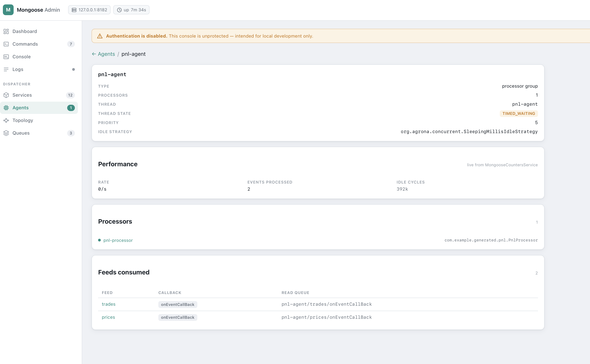Screen dimensions: 590x364
Task: Click com.example.generated.pnl.PnlProcessor class name
Action: coord(491,240)
